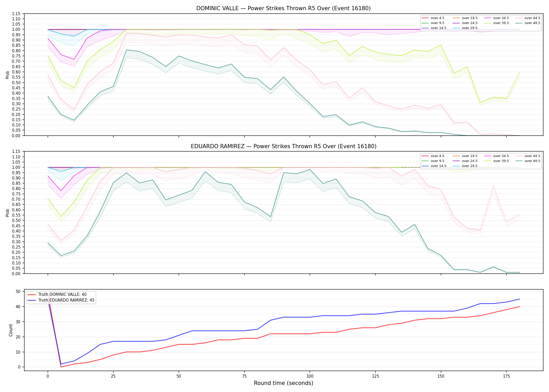Select 'over 9.5' in the Dominic Valle legend

pos(437,23)
